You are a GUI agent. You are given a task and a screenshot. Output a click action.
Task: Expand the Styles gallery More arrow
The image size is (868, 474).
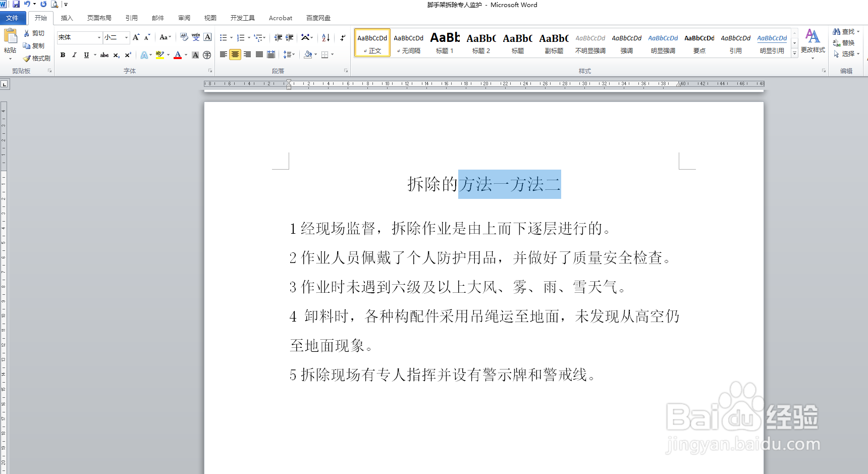point(794,53)
